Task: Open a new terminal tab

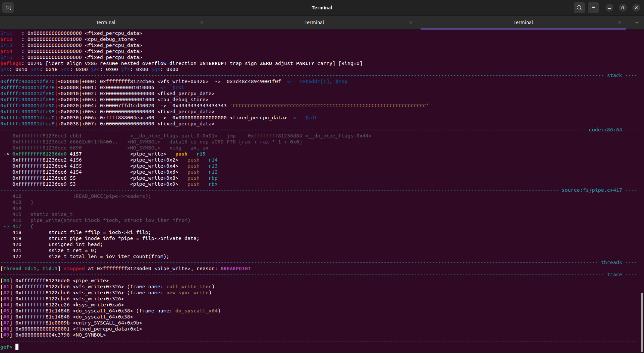Action: [x=8, y=7]
